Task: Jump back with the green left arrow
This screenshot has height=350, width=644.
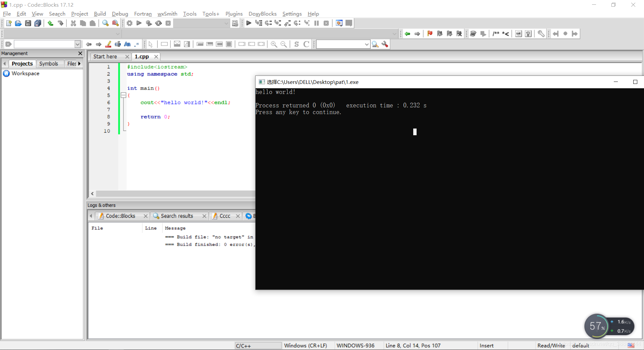Action: (408, 34)
